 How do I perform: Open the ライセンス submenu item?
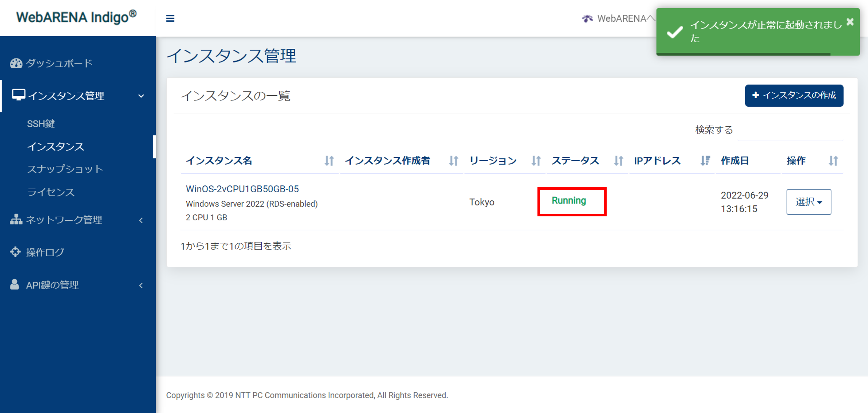50,192
